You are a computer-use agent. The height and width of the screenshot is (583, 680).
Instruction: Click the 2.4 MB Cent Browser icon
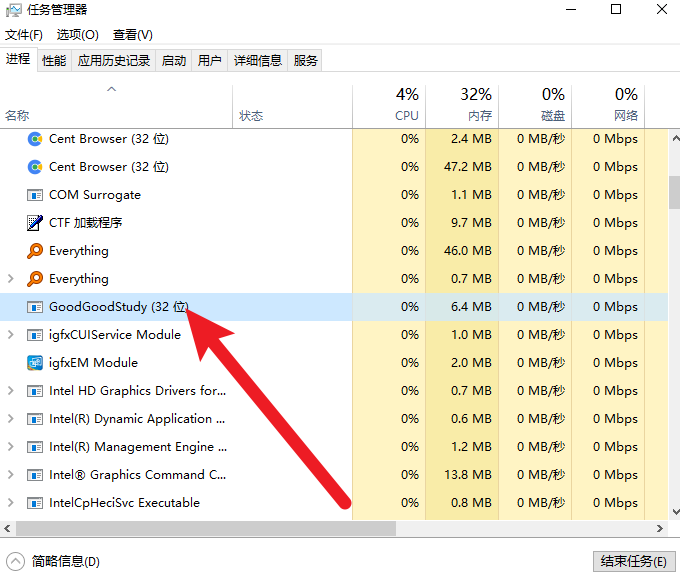pos(35,139)
